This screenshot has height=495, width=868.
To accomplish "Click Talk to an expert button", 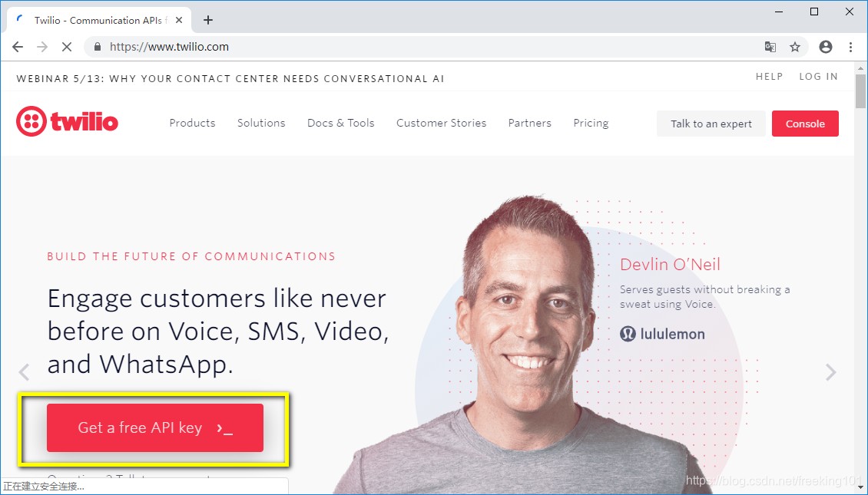I will tap(711, 124).
